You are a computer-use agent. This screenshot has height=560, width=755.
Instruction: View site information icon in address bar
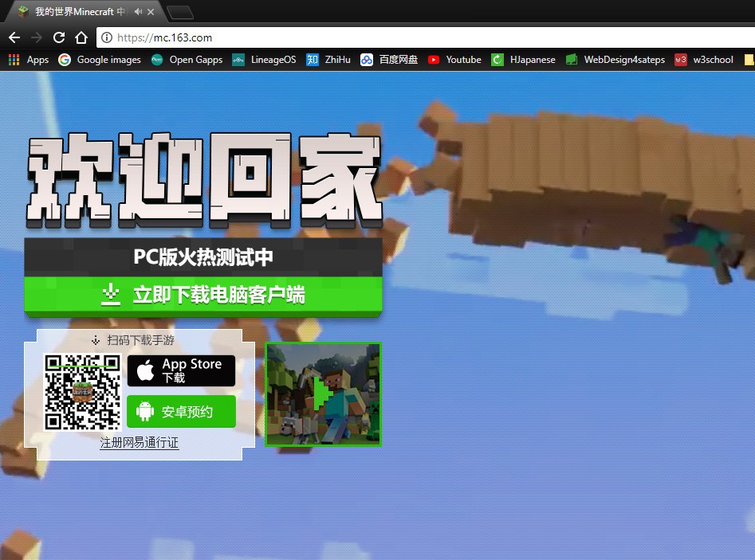[x=106, y=37]
